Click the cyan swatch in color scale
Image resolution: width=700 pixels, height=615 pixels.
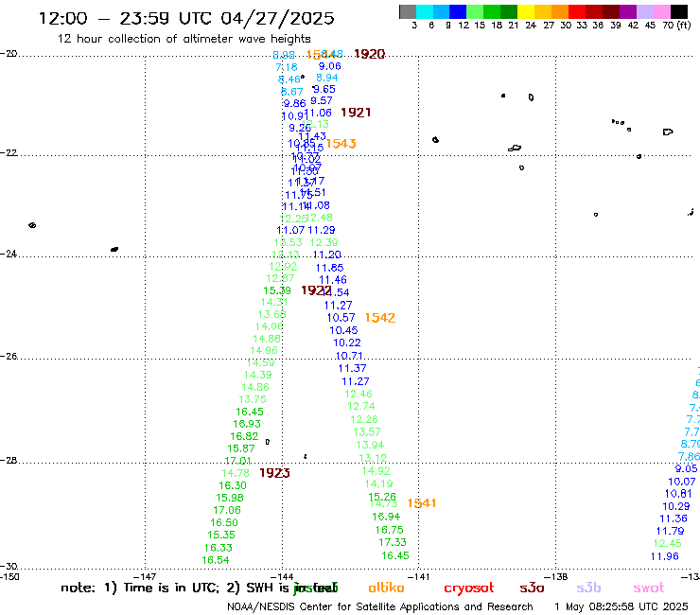(x=425, y=11)
